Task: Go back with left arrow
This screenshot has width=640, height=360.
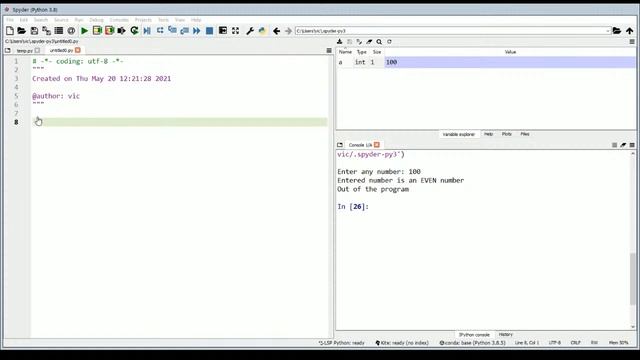Action: tap(276, 31)
